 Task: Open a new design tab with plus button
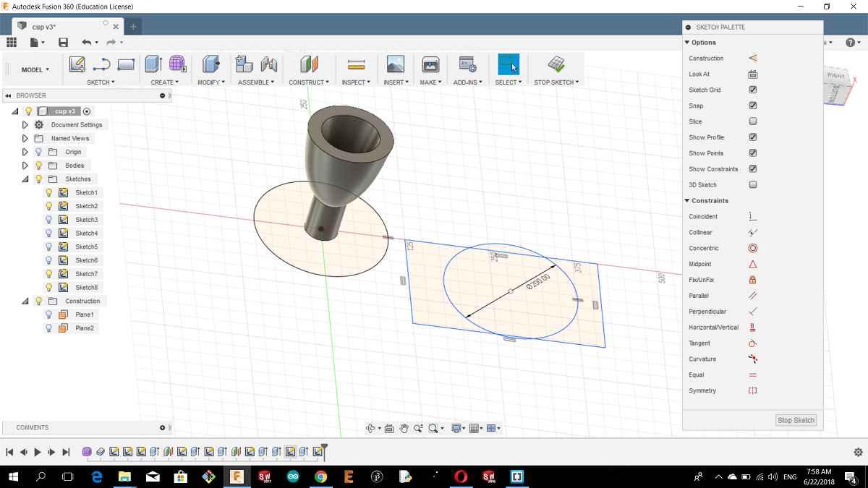pos(133,27)
